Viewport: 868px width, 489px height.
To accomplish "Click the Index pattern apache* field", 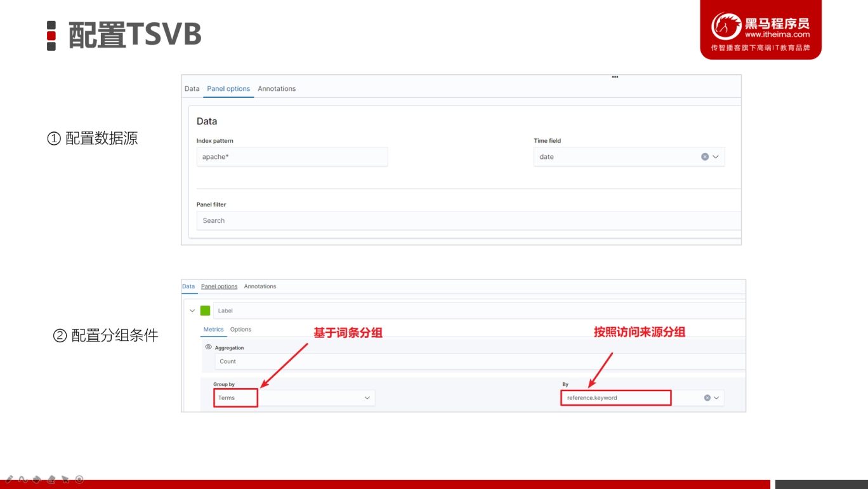I will pyautogui.click(x=292, y=157).
